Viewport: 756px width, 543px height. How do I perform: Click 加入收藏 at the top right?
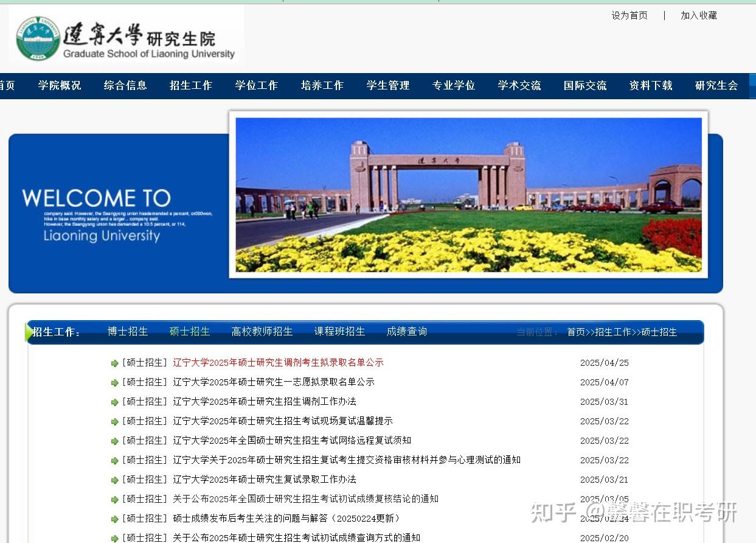(x=699, y=16)
